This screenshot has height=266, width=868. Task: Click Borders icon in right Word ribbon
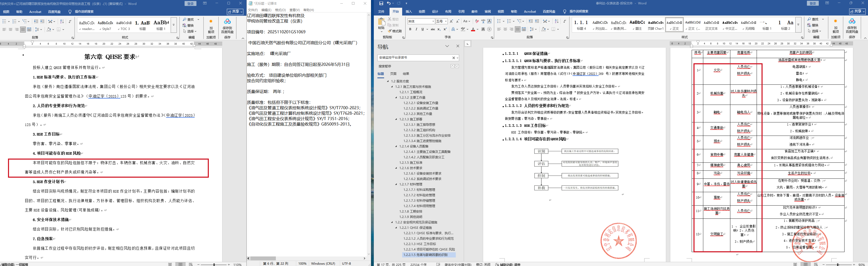[x=553, y=29]
